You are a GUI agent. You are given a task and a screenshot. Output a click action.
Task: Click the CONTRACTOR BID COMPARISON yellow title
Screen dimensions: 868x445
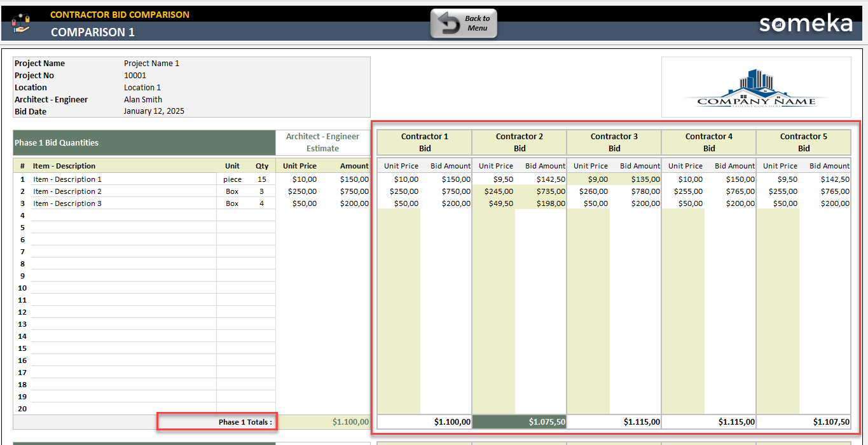coord(120,14)
